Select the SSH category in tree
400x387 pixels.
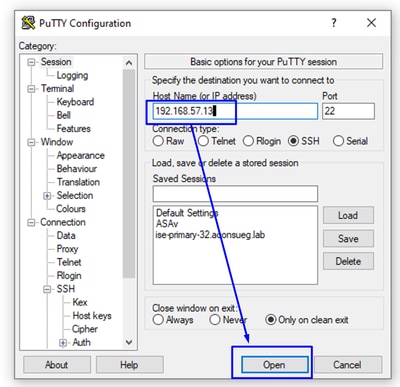tap(65, 289)
